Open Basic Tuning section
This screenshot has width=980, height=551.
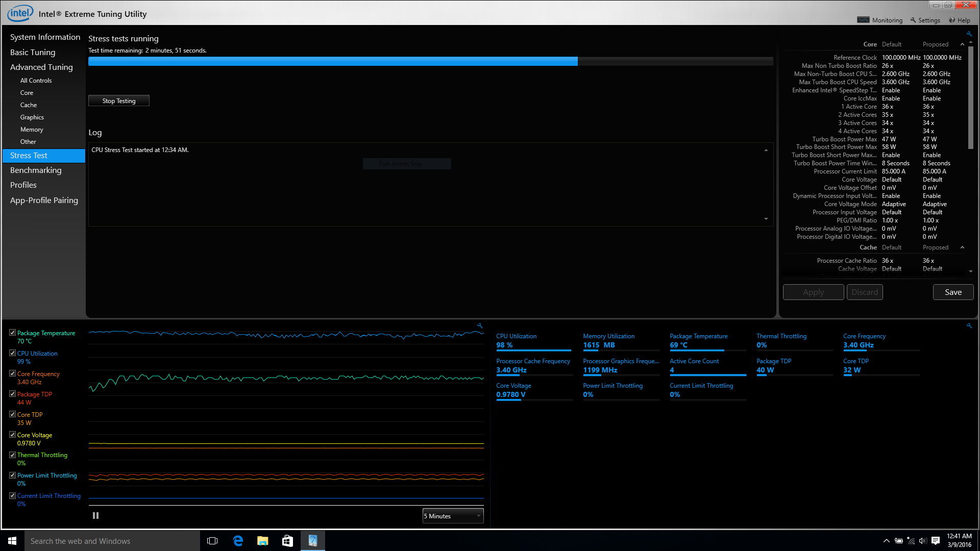click(33, 52)
